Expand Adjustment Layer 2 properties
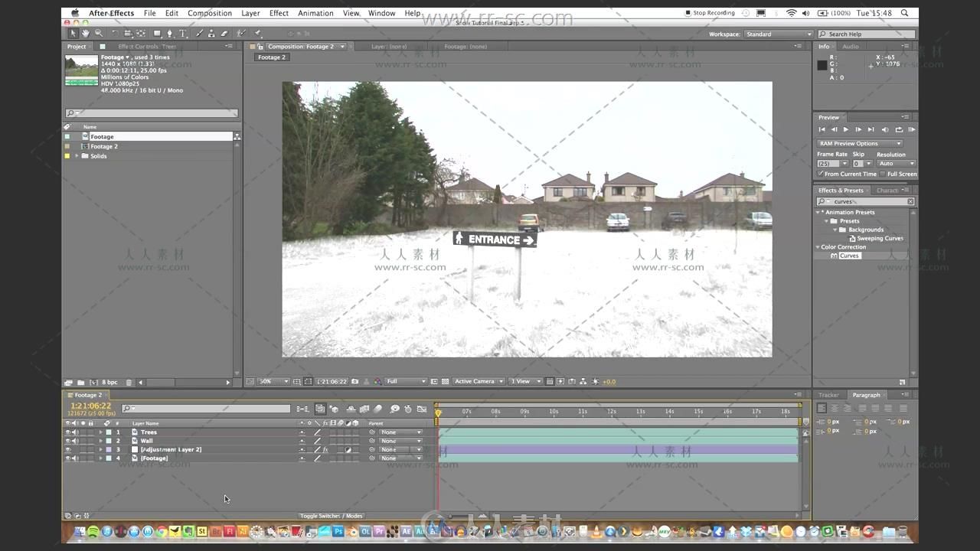The width and height of the screenshot is (980, 551). point(100,450)
